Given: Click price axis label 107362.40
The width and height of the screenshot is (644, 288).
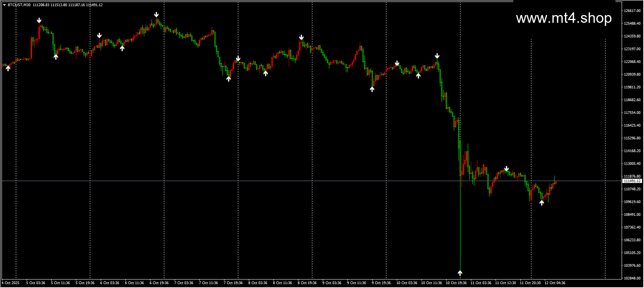Looking at the screenshot, I should tap(632, 227).
